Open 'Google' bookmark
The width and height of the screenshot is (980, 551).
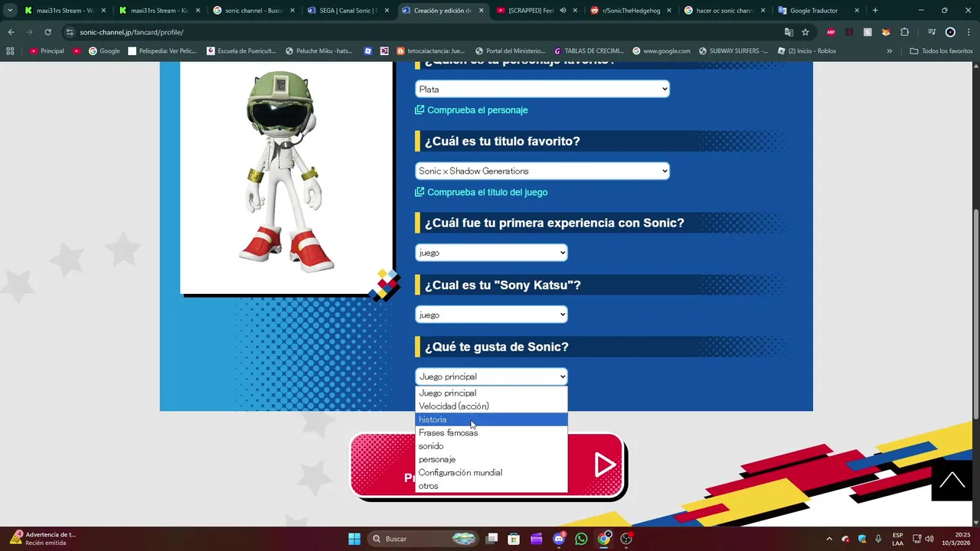[x=104, y=51]
